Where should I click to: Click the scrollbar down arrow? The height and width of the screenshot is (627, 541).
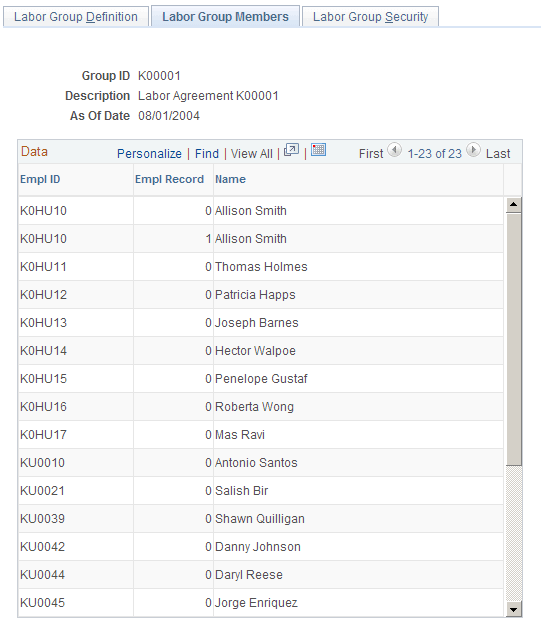(x=513, y=609)
